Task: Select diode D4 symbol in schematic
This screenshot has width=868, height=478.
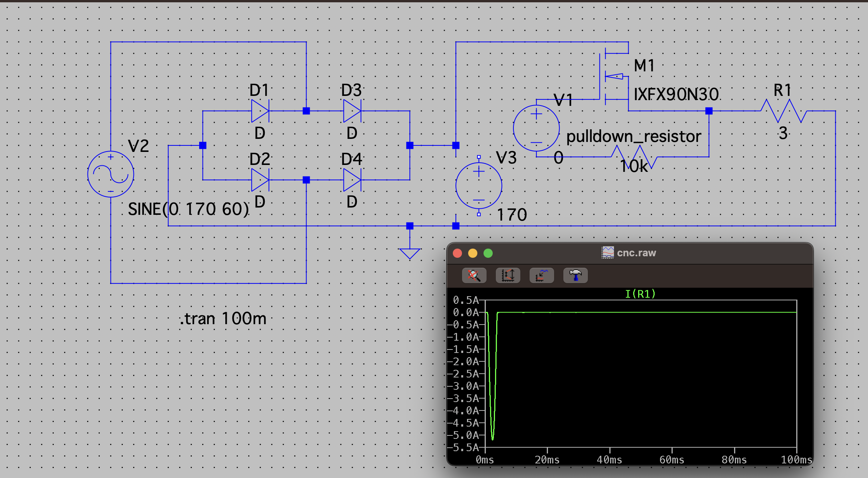Action: click(353, 180)
